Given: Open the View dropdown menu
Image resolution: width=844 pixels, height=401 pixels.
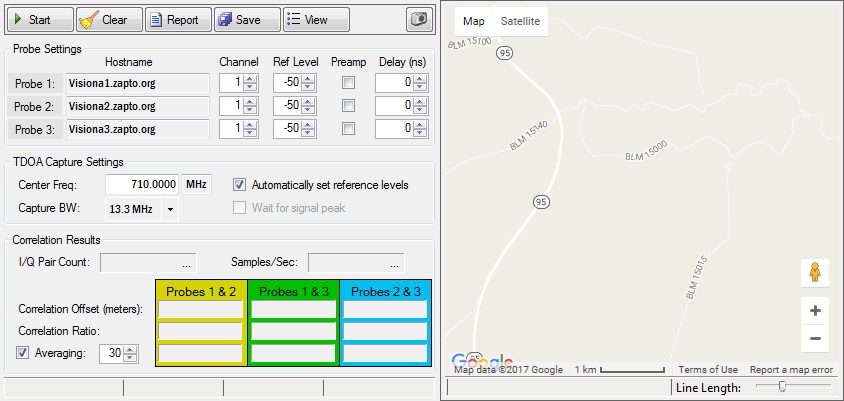Looking at the screenshot, I should coord(316,20).
